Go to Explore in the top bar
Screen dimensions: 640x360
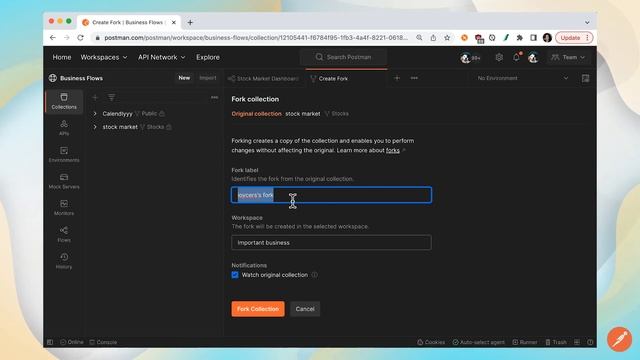click(x=208, y=57)
